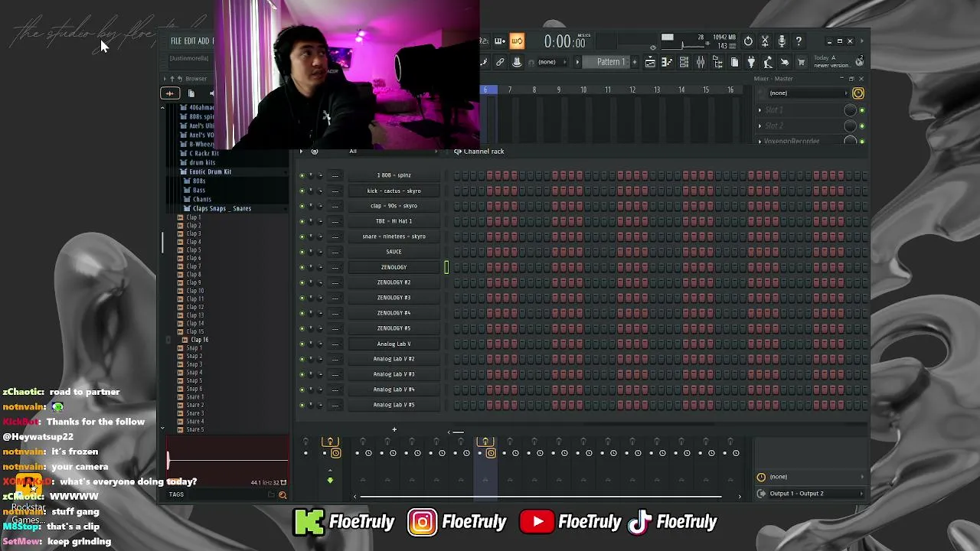The width and height of the screenshot is (980, 551).
Task: Click the add pattern plus button
Action: pyautogui.click(x=634, y=62)
